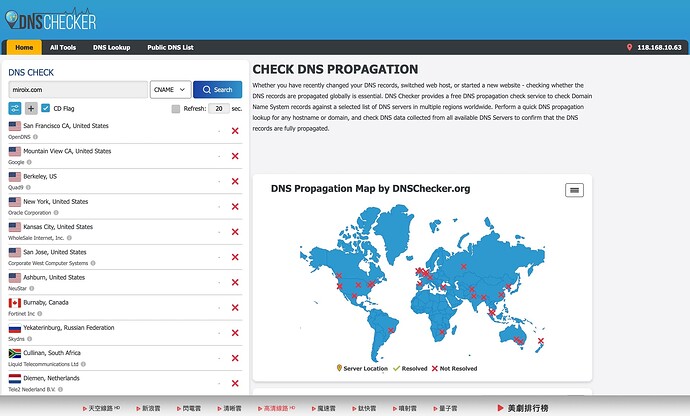
Task: Click info icon next to Quad9
Action: 28,187
